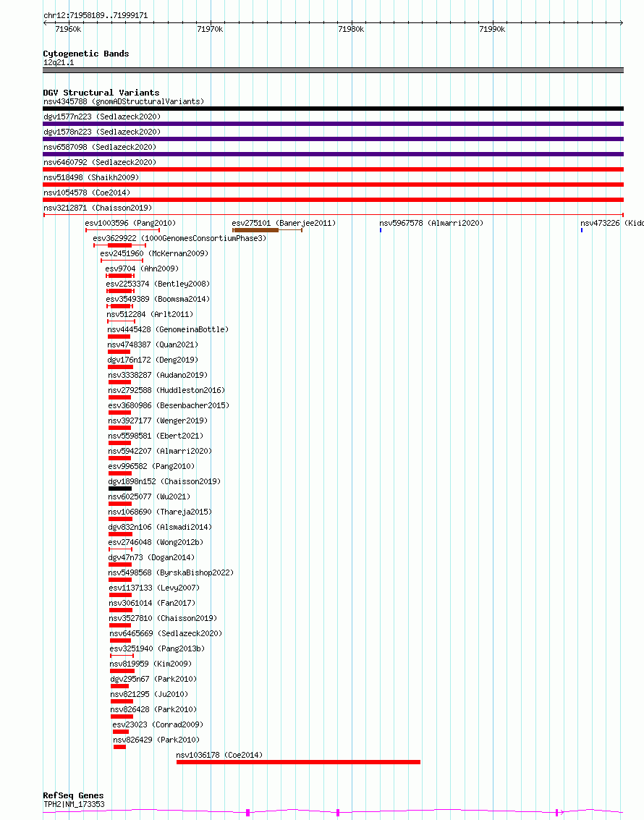
Task: Open nsv6465669 (Sedlazeck2020) variant
Action: (166, 633)
